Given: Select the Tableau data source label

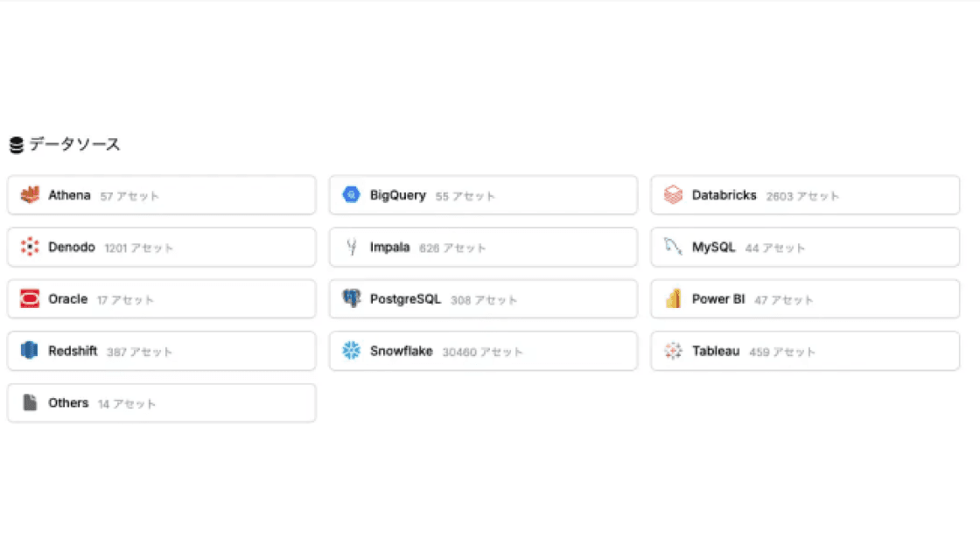Looking at the screenshot, I should [716, 351].
